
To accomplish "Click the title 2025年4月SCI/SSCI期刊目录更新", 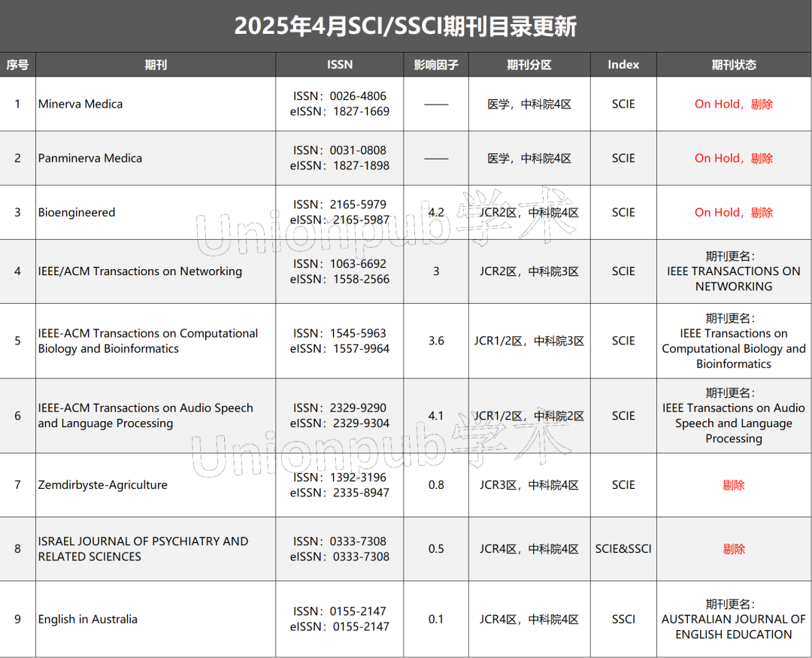I will (x=405, y=26).
